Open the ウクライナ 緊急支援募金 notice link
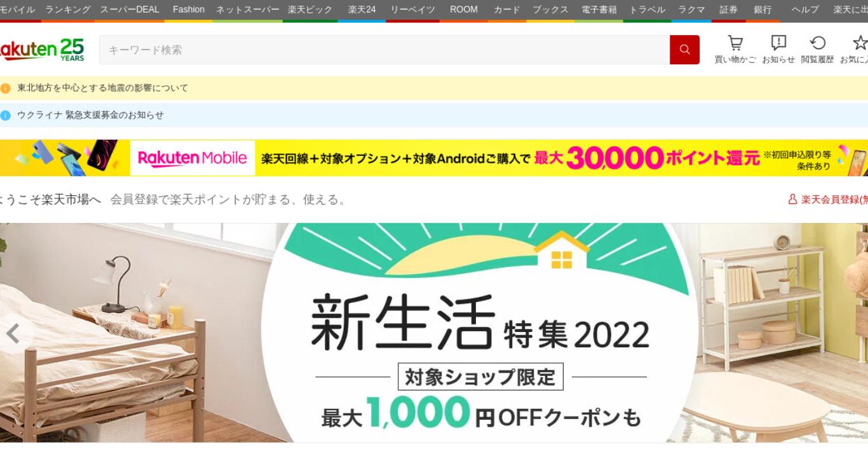Screen dimensions: 868x463 pyautogui.click(x=90, y=115)
